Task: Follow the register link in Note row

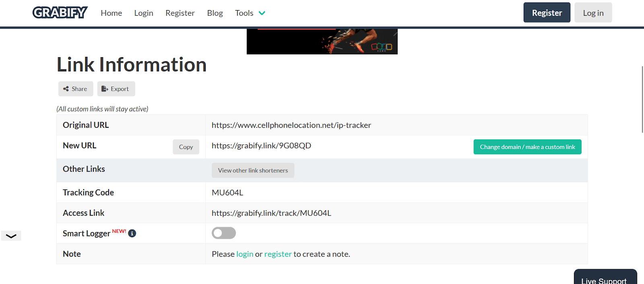Action: pos(278,254)
